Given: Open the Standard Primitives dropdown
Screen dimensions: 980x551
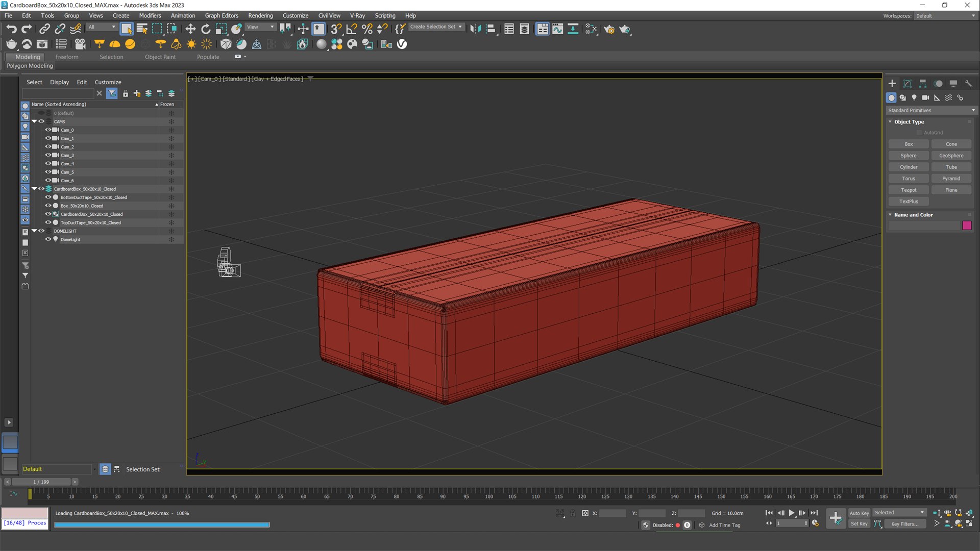Looking at the screenshot, I should coord(931,110).
